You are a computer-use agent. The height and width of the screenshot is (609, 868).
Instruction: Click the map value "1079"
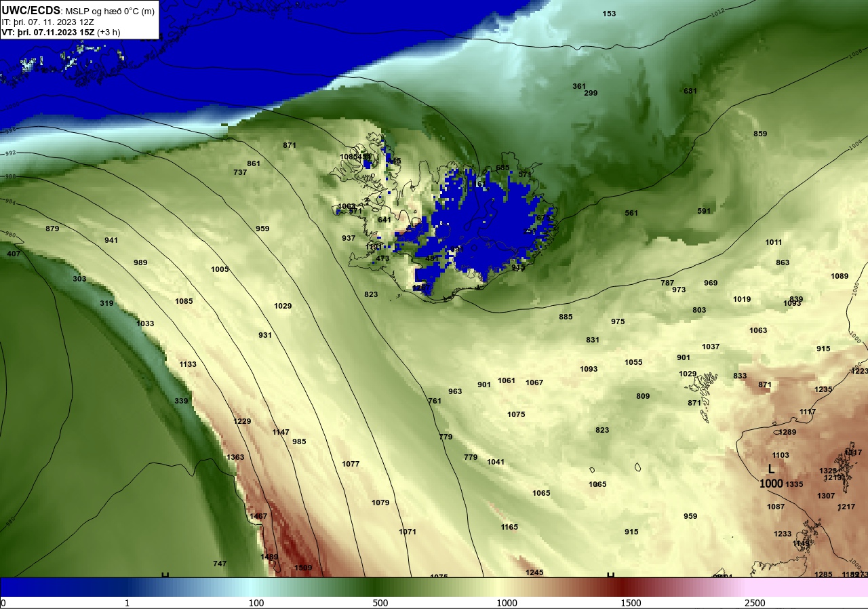pyautogui.click(x=380, y=503)
